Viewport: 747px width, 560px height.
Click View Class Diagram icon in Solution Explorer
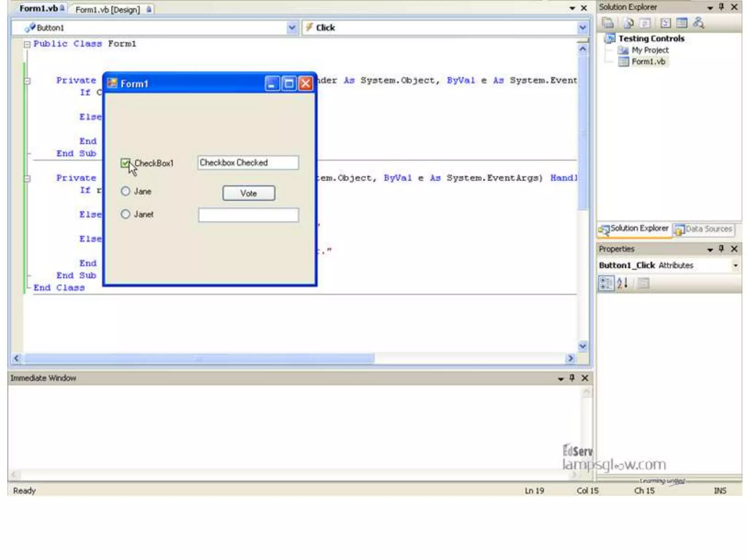[698, 23]
